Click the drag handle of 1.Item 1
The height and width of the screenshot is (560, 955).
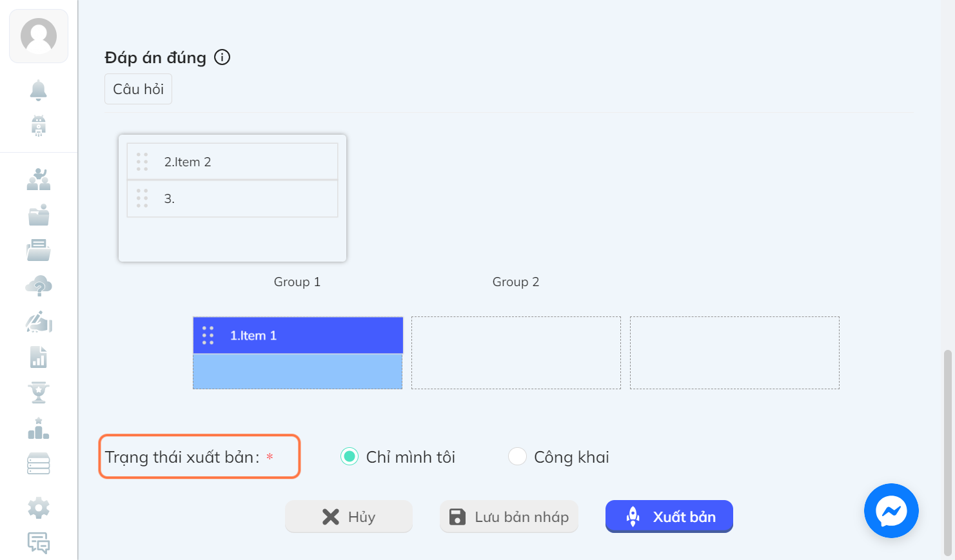(208, 335)
